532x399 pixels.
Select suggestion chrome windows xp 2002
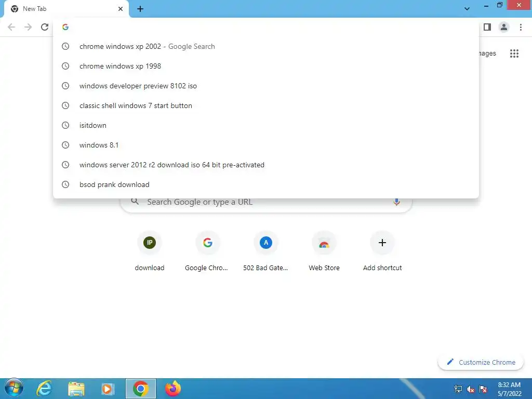click(266, 46)
